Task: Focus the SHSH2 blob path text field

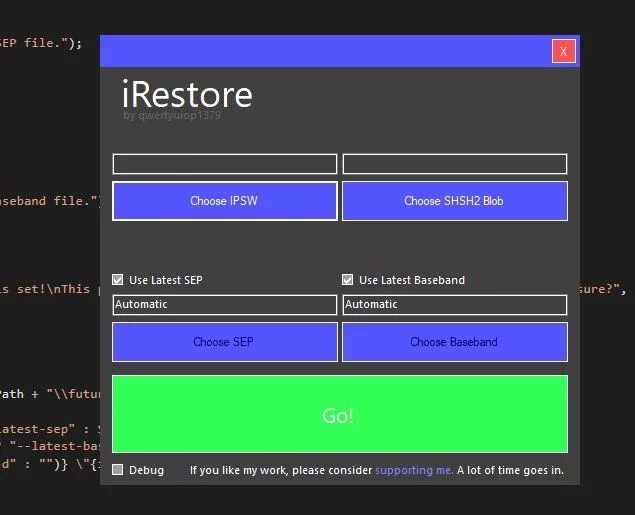Action: [x=454, y=164]
